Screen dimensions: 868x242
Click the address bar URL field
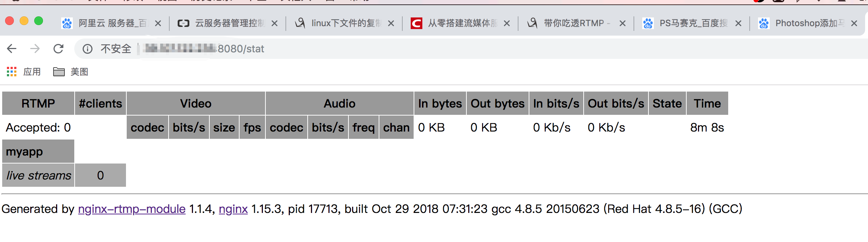437,49
